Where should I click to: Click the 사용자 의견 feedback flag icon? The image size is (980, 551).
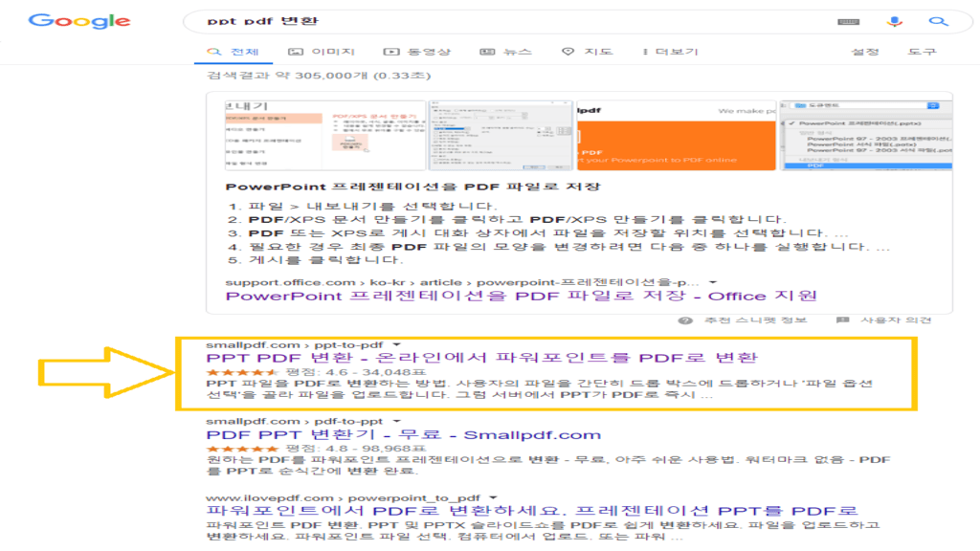[x=842, y=320]
